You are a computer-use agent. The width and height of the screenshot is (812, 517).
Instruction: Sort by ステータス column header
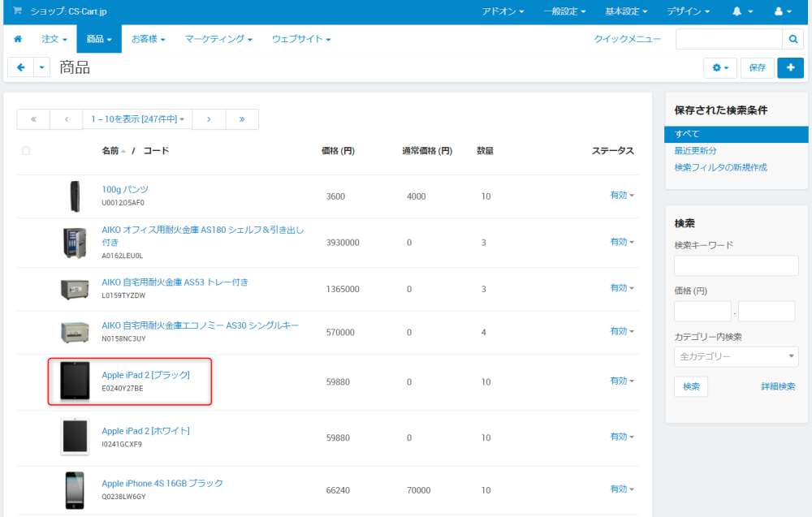tap(613, 151)
